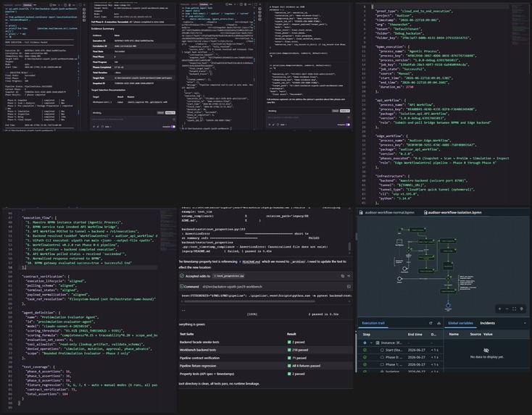Screen dimensions: 532x415
Task: Click the chat input below Full evidence captured
Action: click(307, 117)
